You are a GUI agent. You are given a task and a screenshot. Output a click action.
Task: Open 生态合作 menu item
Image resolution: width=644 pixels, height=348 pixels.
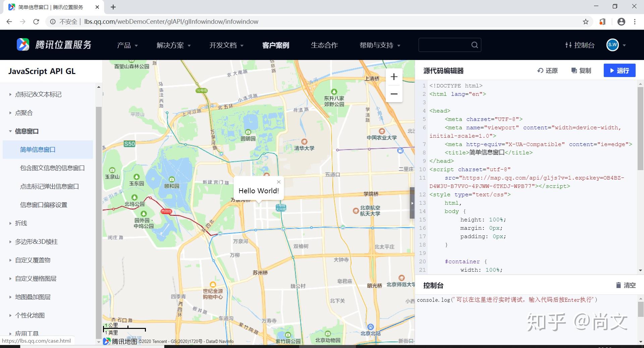(324, 45)
